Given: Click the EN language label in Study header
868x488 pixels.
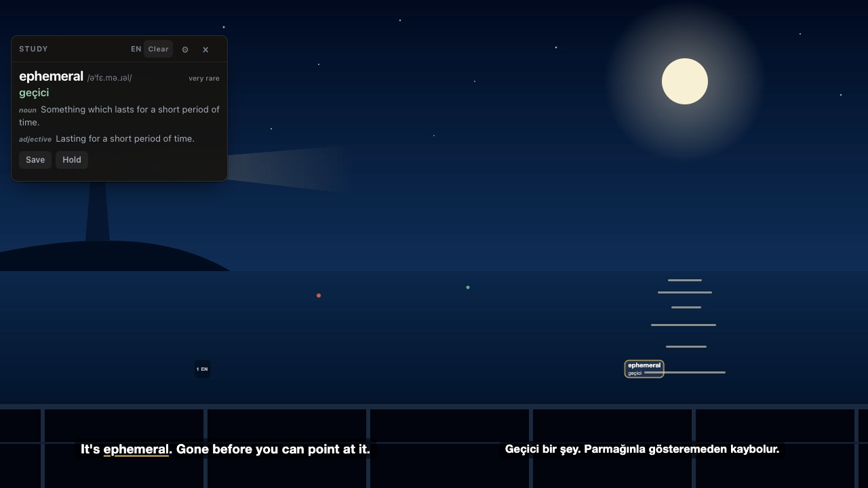Looking at the screenshot, I should point(136,49).
